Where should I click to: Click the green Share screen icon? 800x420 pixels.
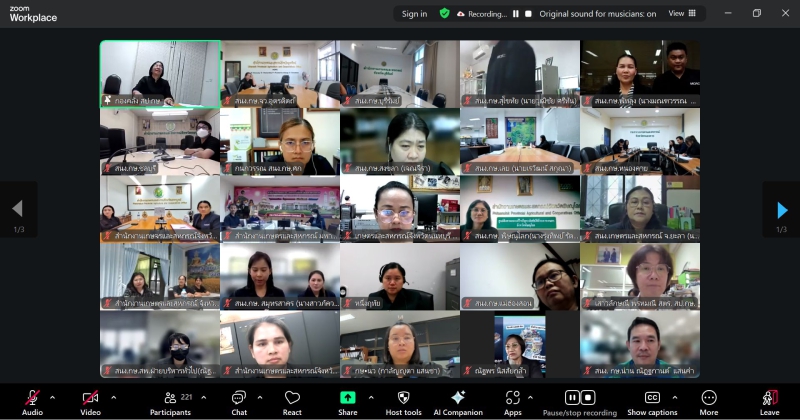[347, 397]
